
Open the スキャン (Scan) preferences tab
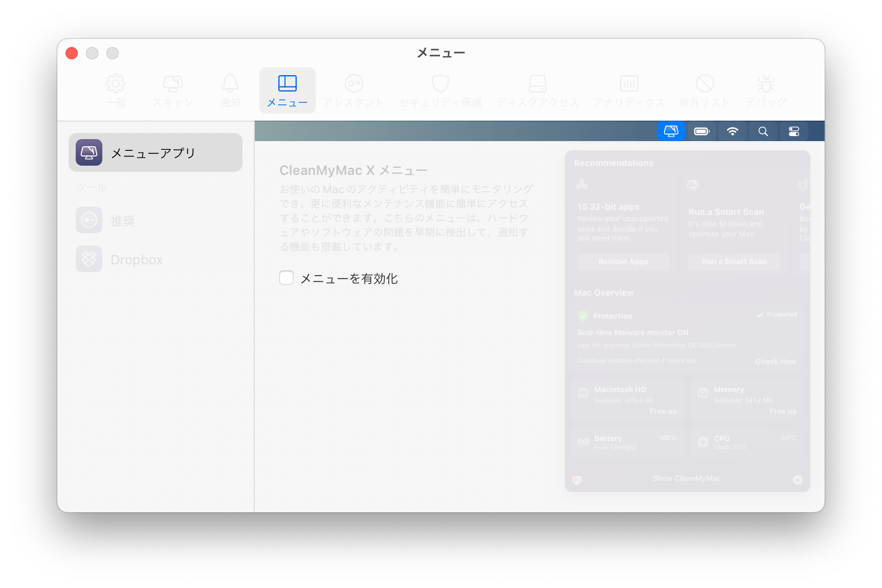pyautogui.click(x=173, y=91)
